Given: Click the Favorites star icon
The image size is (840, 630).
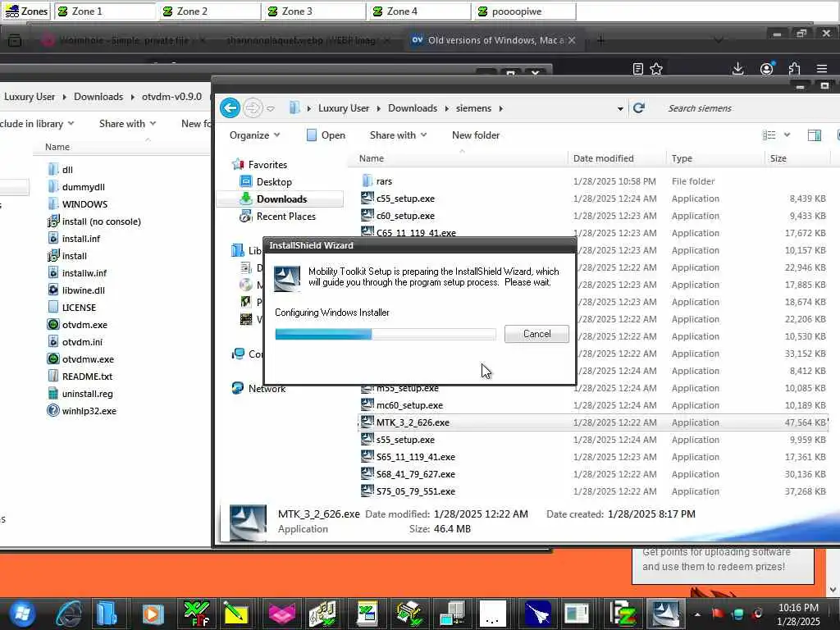Looking at the screenshot, I should [239, 164].
